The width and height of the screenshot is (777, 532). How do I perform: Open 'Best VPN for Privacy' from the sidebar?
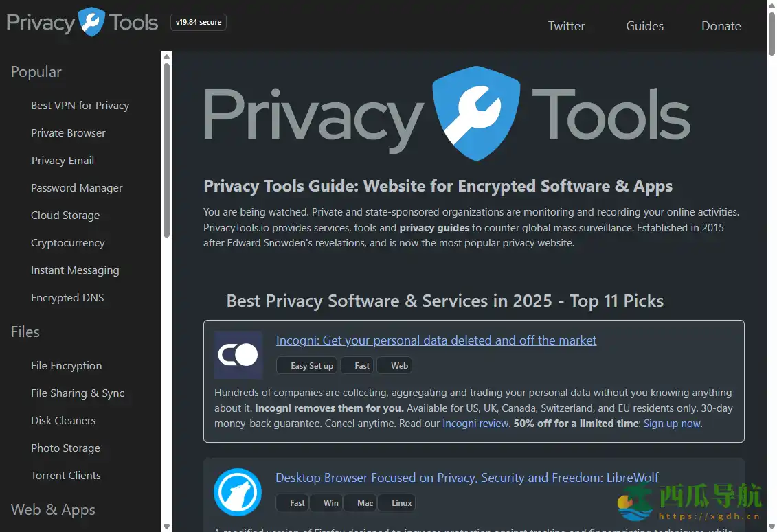click(x=80, y=105)
